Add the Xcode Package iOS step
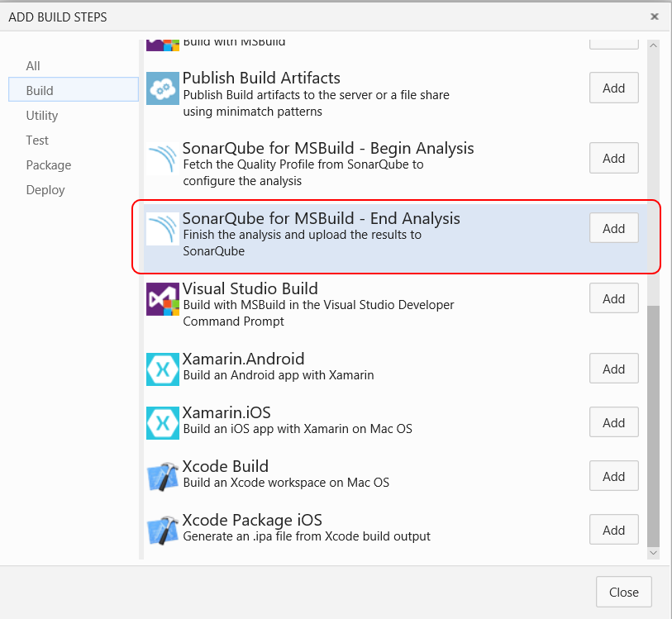672x619 pixels. click(613, 530)
